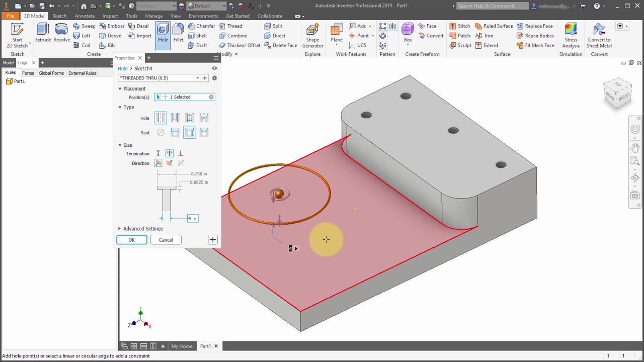The height and width of the screenshot is (362, 644).
Task: Switch to the Annotate ribbon tab
Action: coord(86,16)
